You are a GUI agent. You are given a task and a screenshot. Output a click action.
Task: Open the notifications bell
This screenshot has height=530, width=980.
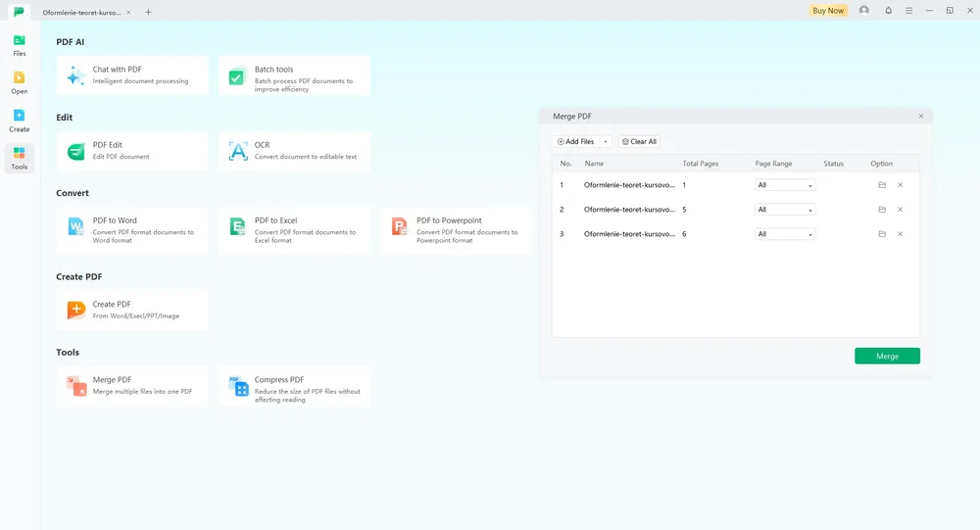[x=888, y=11]
